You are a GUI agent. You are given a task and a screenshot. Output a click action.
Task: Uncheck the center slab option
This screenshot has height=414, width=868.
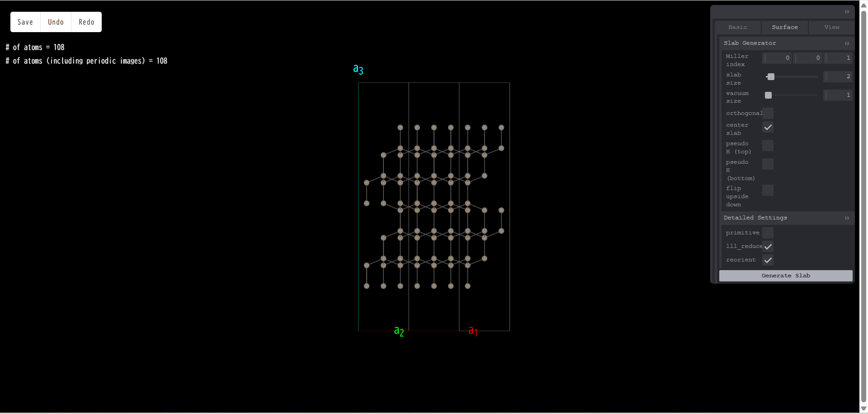click(767, 127)
